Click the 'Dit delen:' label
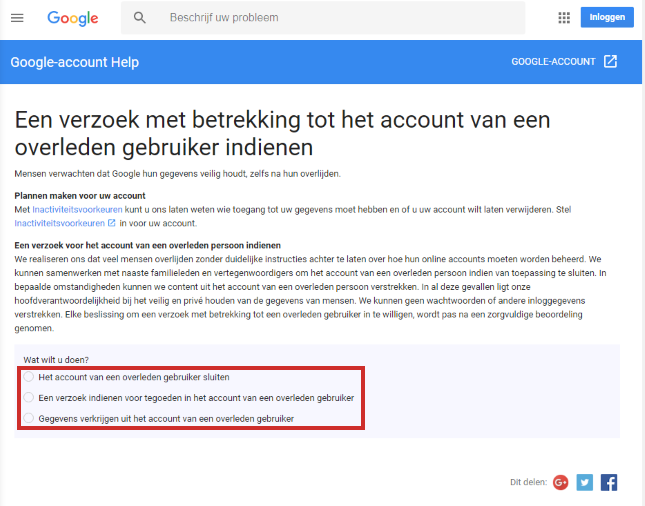This screenshot has height=506, width=645. pyautogui.click(x=529, y=482)
